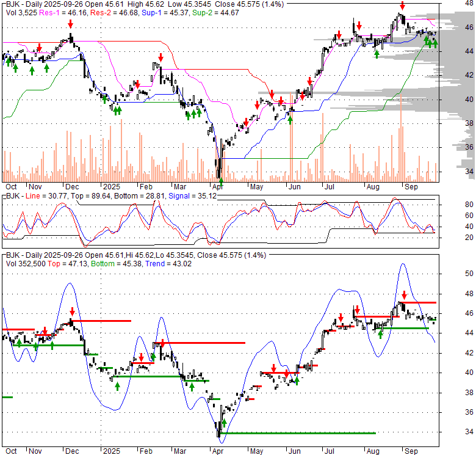Click the Vol 3,525 value in top chart

point(21,13)
